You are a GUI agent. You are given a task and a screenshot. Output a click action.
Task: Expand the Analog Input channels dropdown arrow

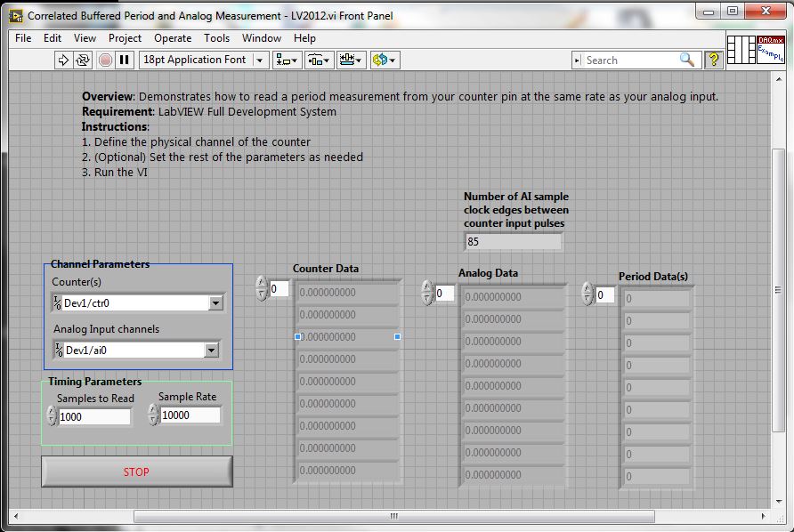[x=212, y=351]
